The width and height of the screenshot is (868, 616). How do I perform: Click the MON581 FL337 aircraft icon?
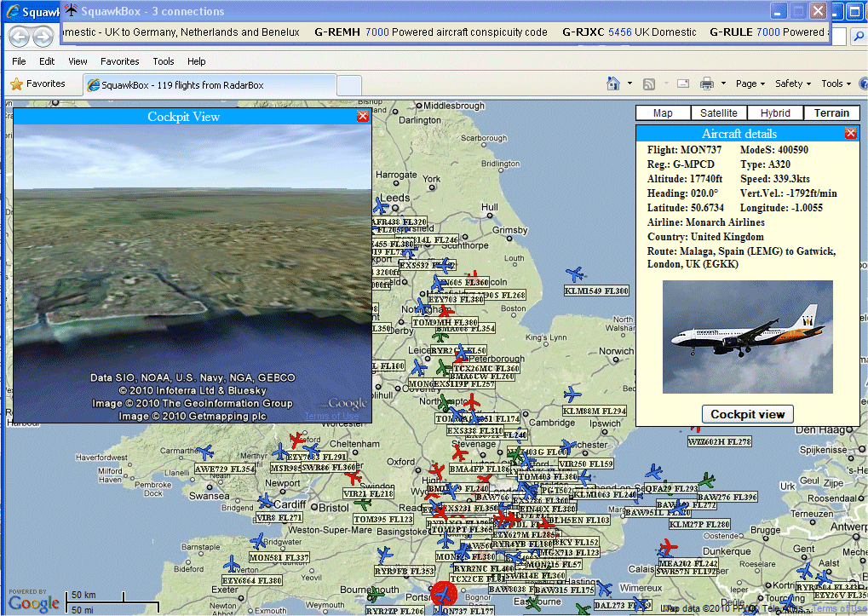pos(258,541)
